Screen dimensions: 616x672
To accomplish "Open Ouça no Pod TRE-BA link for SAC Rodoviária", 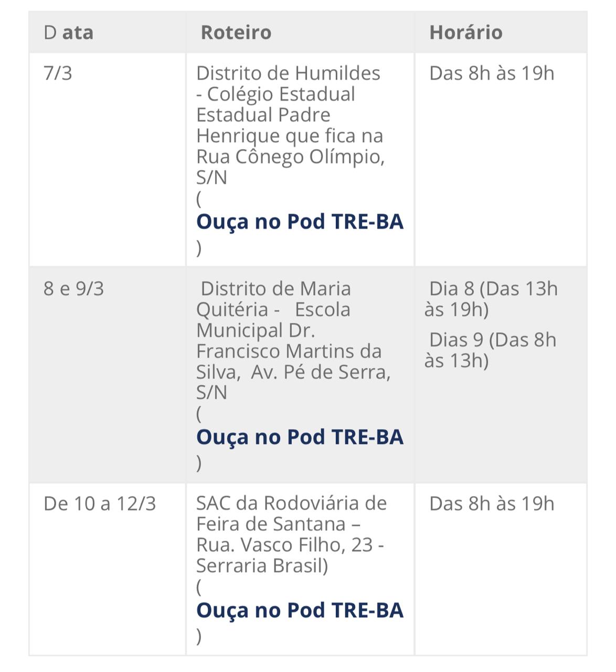I will (300, 610).
